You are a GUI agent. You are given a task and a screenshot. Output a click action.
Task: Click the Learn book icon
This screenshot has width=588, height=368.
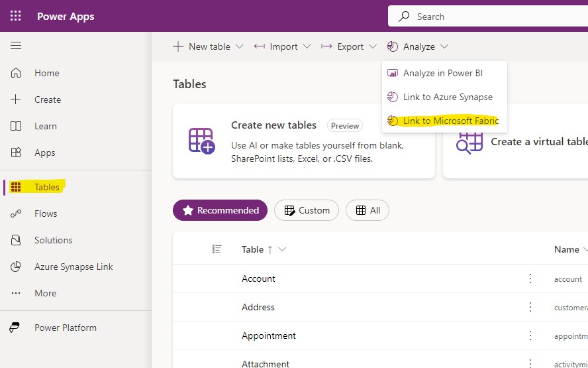point(16,126)
